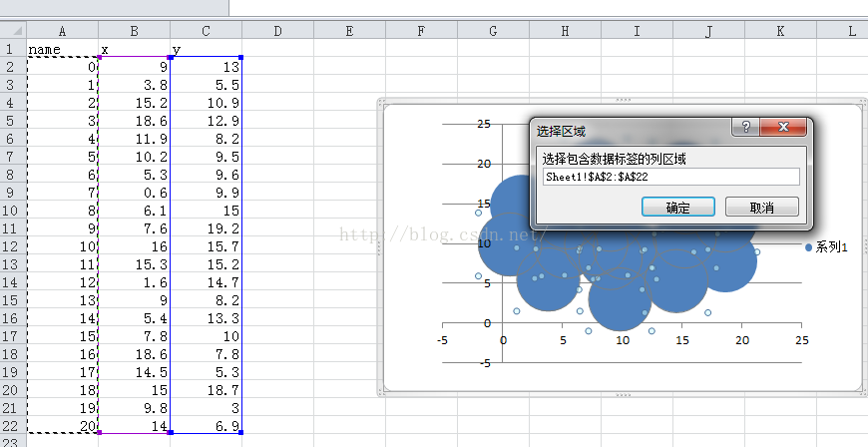The height and width of the screenshot is (447, 868).
Task: Select row 20 header
Action: coord(13,390)
